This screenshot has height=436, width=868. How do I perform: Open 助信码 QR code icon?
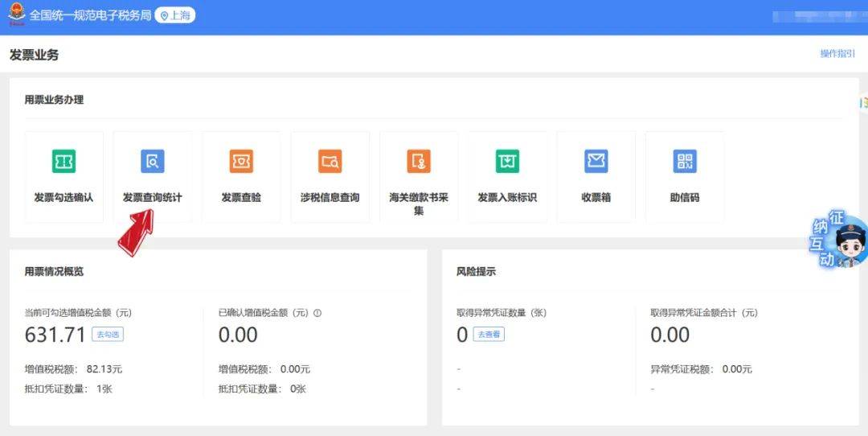685,161
